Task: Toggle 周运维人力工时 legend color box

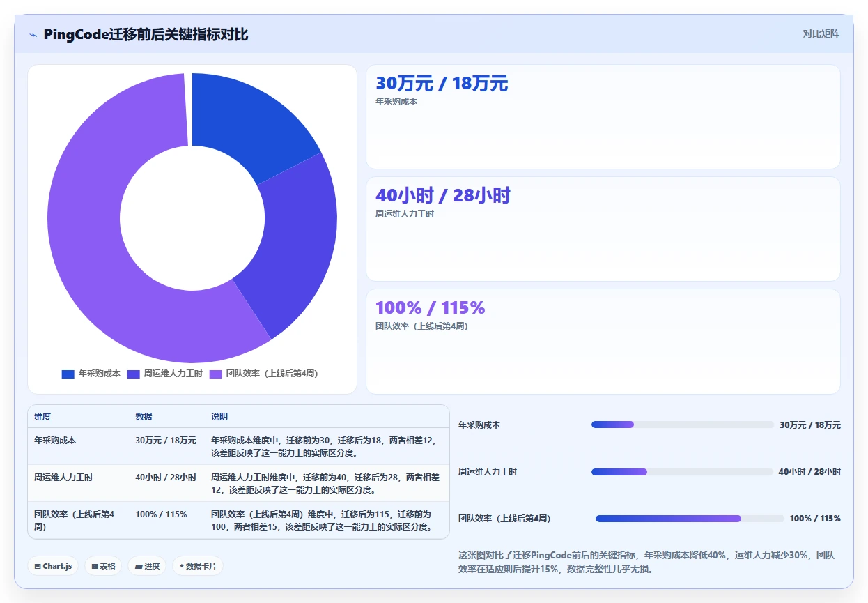Action: click(x=133, y=374)
